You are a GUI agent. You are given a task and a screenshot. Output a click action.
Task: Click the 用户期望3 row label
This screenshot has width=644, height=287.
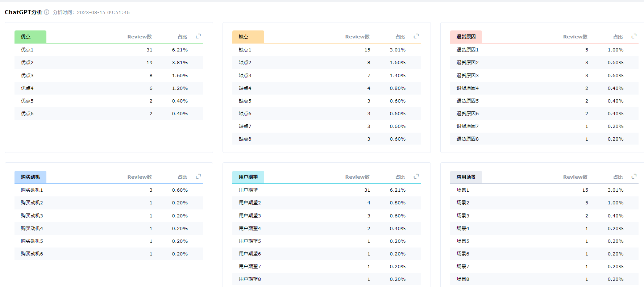tap(250, 216)
